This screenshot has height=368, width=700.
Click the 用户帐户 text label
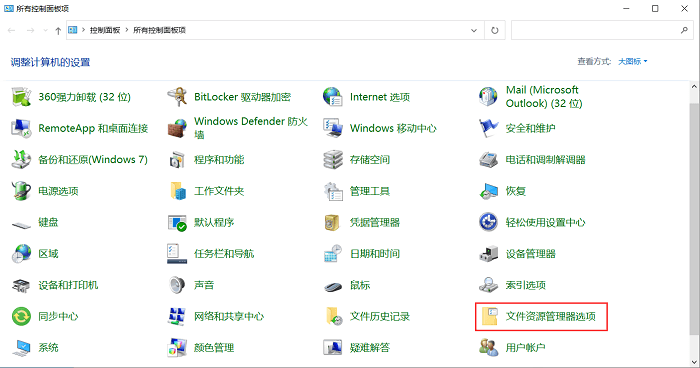point(525,347)
